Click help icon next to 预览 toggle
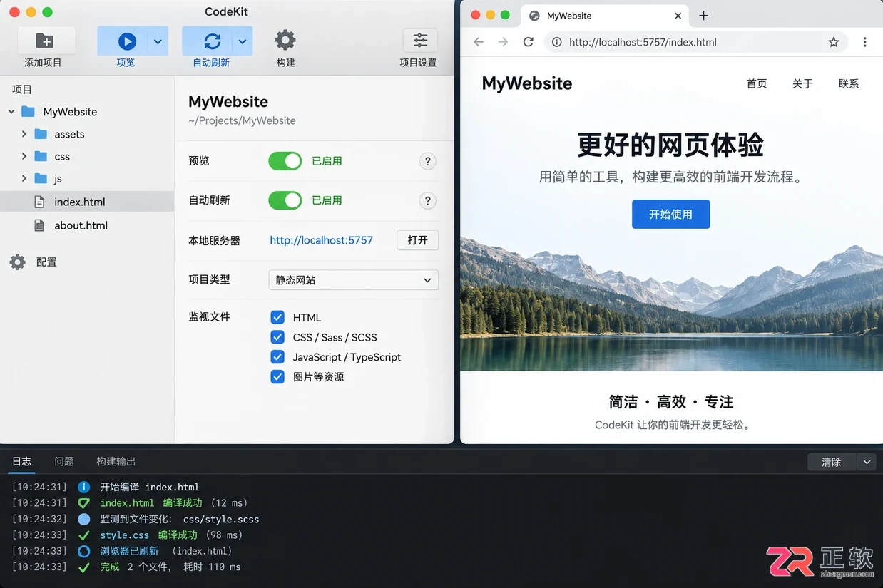Screen dimensions: 883x588 427,161
